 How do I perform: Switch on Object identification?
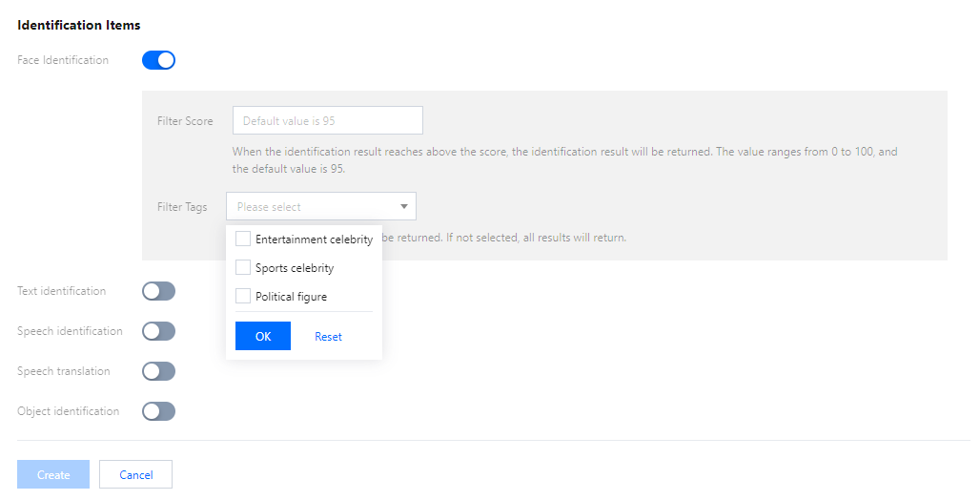coord(159,411)
